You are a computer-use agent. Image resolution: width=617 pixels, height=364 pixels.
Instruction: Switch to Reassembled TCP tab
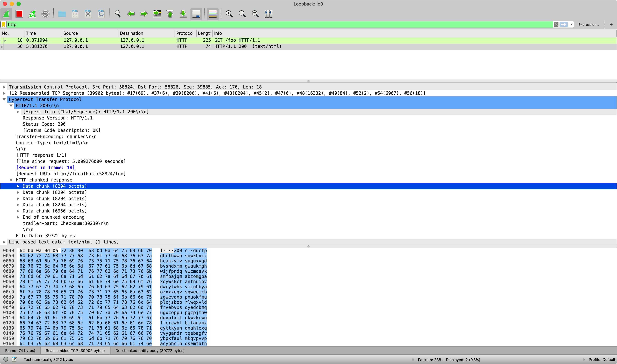pos(75,351)
